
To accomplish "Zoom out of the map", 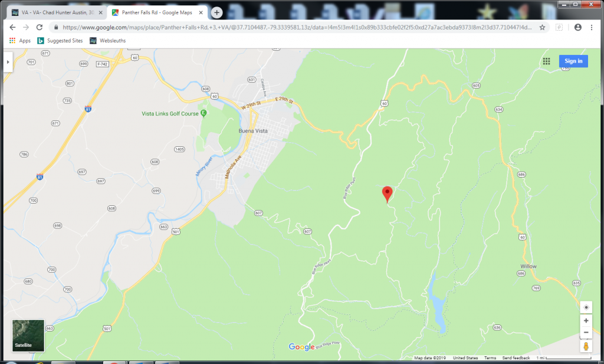I will click(586, 333).
